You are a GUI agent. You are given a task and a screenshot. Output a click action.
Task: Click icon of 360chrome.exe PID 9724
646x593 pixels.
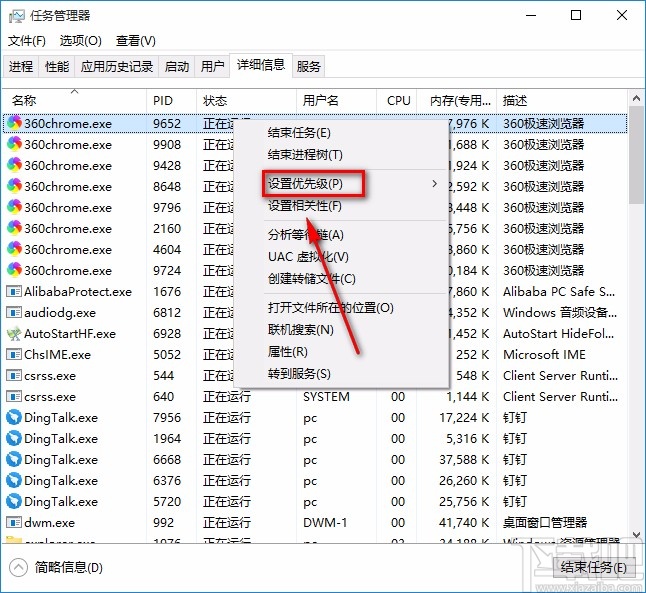pos(14,270)
